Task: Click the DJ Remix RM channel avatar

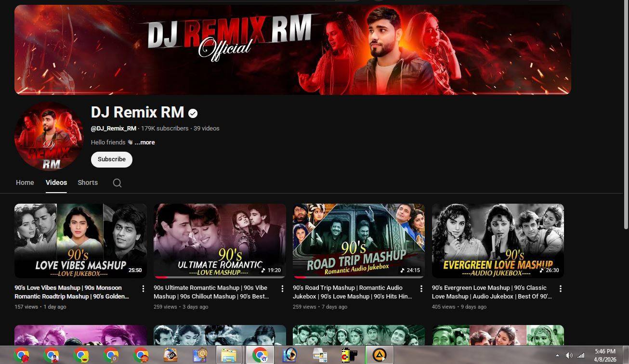Action: (49, 136)
